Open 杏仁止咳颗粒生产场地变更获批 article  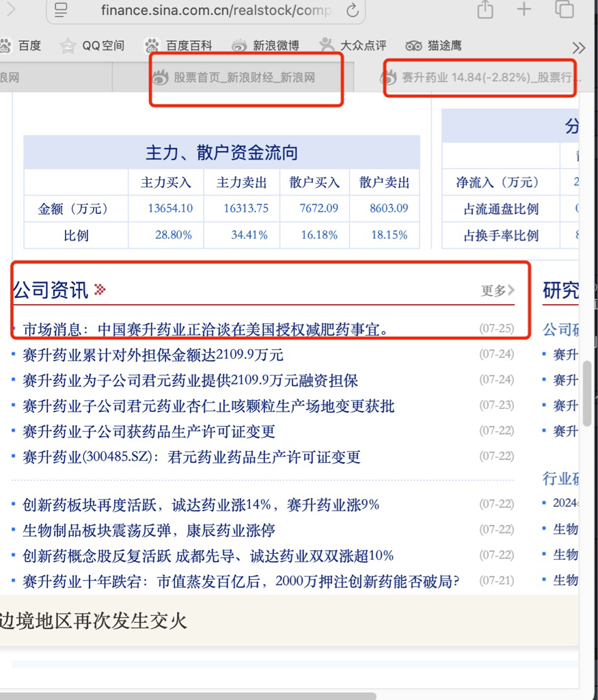click(209, 406)
